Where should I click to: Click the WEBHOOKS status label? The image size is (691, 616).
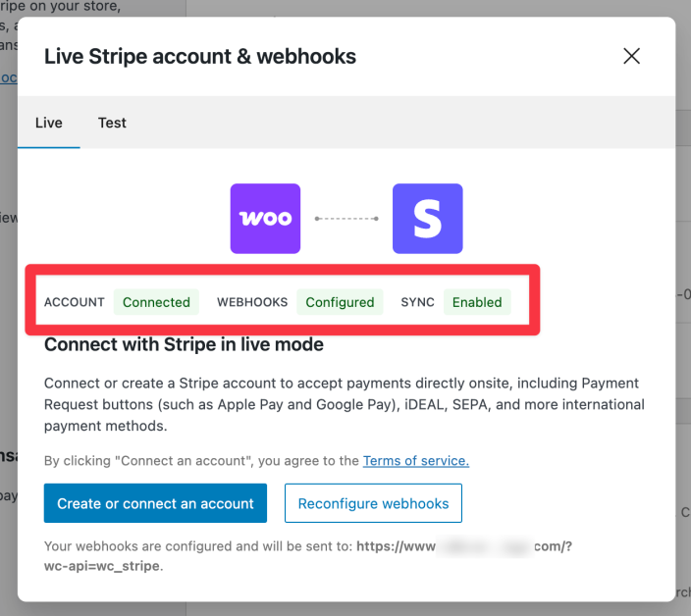[x=252, y=302]
